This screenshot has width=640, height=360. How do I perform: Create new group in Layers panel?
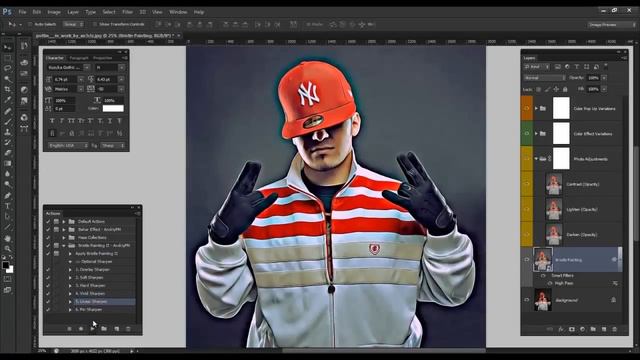593,329
